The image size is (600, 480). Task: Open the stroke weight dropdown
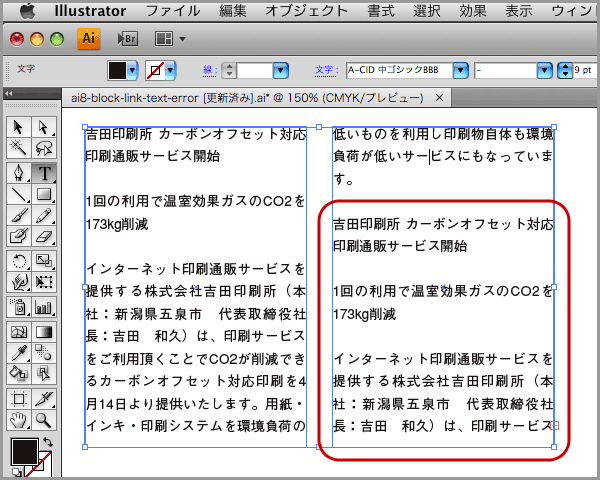point(280,70)
